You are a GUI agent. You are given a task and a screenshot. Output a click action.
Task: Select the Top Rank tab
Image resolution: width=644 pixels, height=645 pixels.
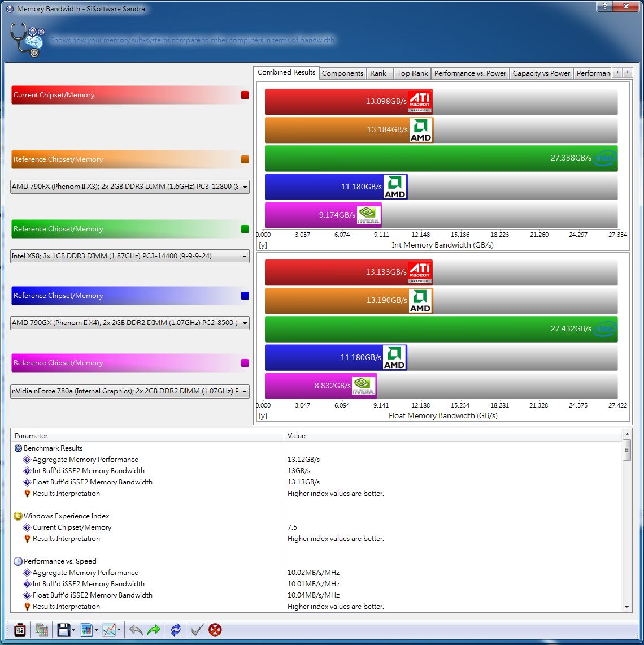(412, 73)
